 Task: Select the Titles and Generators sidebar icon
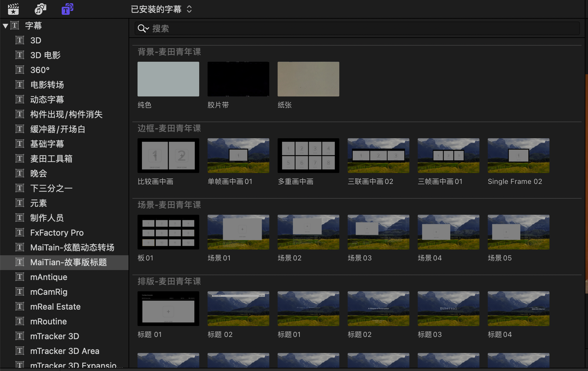pos(67,9)
